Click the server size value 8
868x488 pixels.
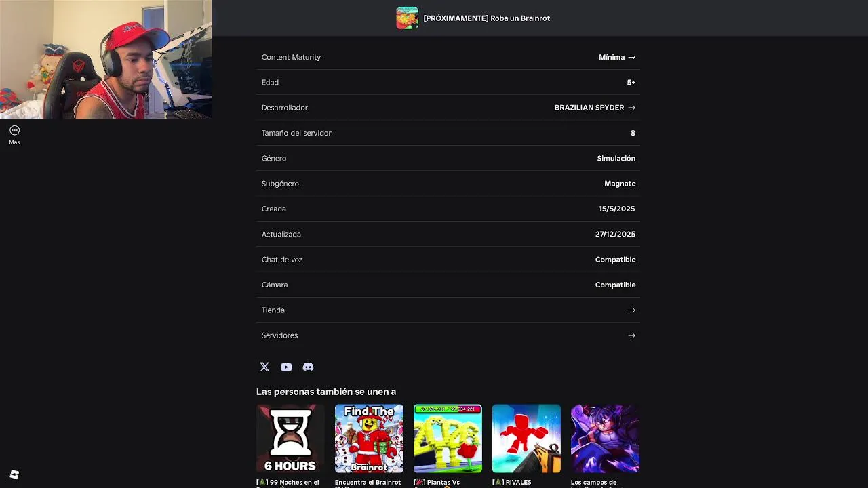(x=633, y=133)
